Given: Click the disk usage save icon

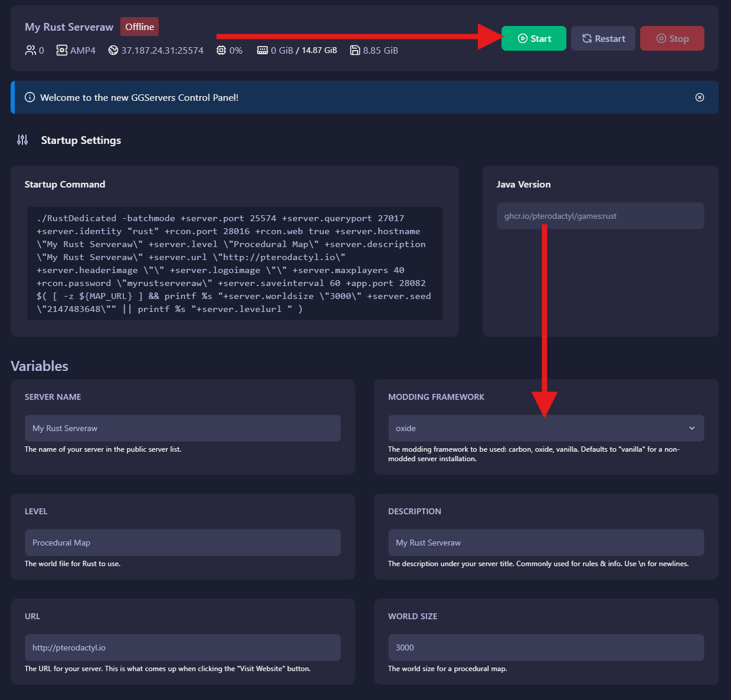Looking at the screenshot, I should [x=355, y=50].
